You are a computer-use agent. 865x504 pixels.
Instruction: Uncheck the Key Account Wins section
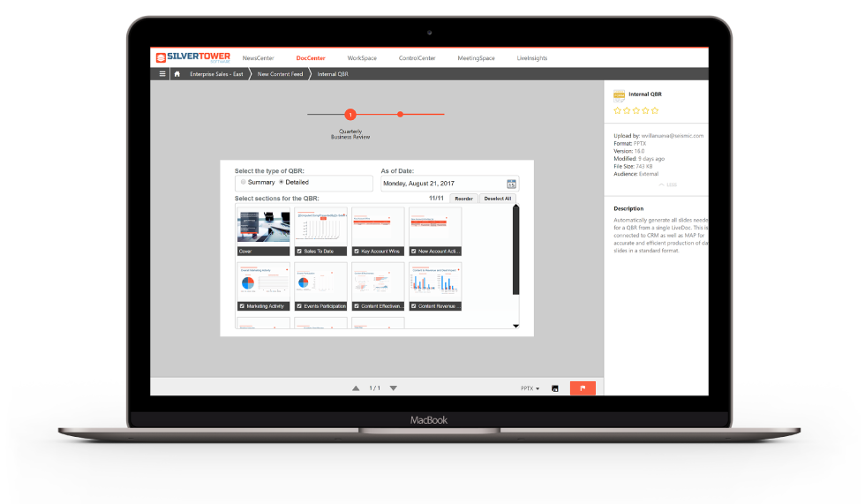click(357, 251)
